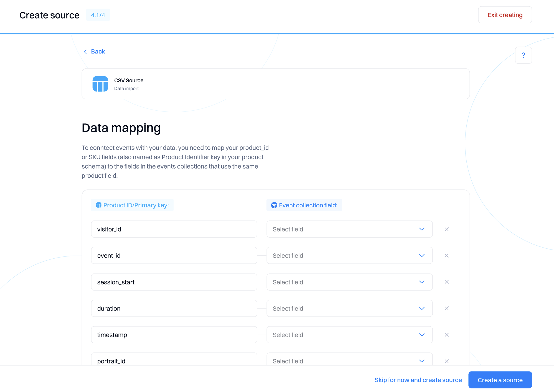Screen dimensions: 554x392
Task: Click Exit creating button
Action: tap(505, 15)
